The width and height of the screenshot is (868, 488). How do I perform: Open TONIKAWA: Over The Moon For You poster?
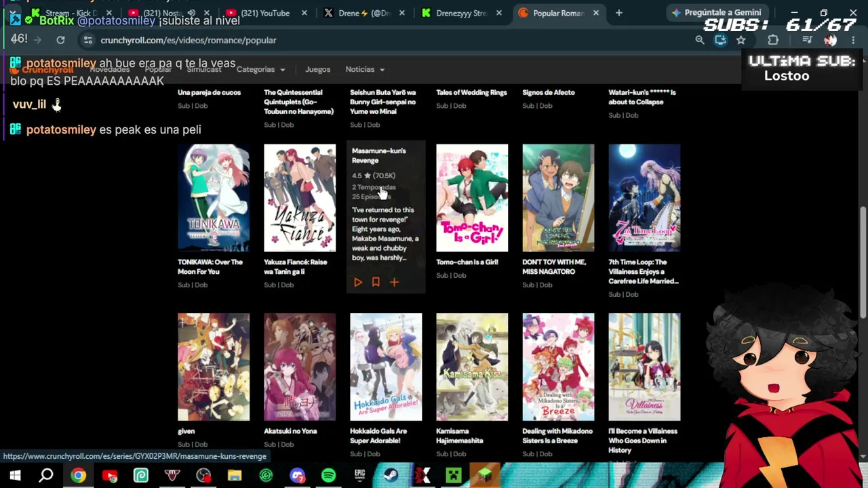(214, 197)
